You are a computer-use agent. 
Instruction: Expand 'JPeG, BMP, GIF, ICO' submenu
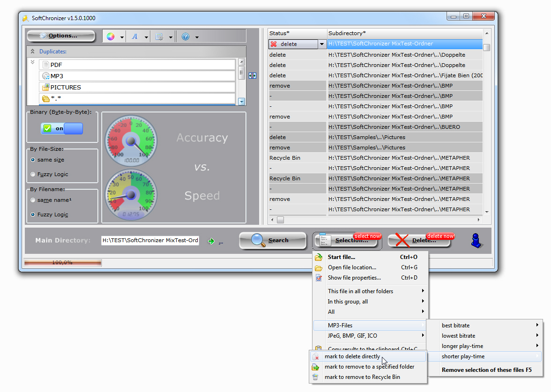(371, 336)
